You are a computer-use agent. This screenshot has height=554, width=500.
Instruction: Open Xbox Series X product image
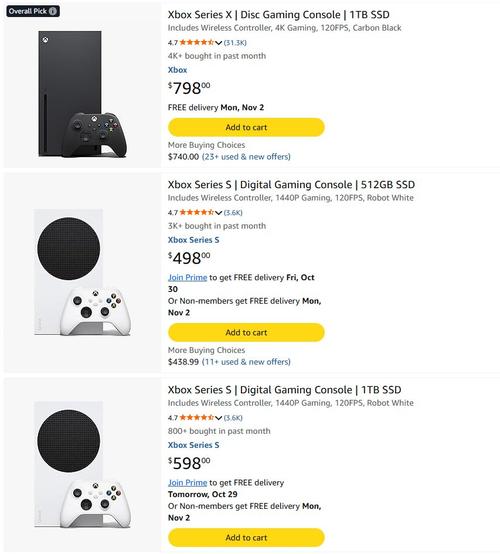click(x=82, y=94)
